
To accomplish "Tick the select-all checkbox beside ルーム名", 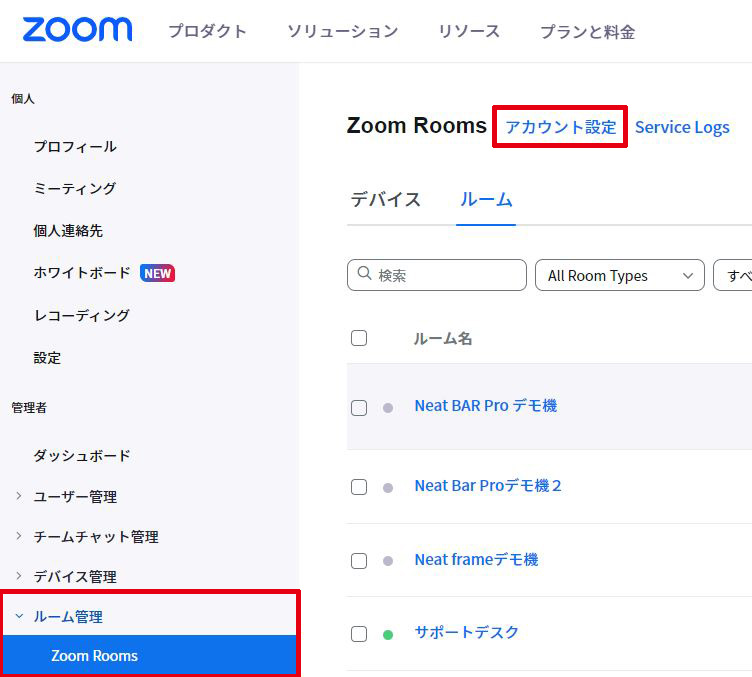I will 359,338.
